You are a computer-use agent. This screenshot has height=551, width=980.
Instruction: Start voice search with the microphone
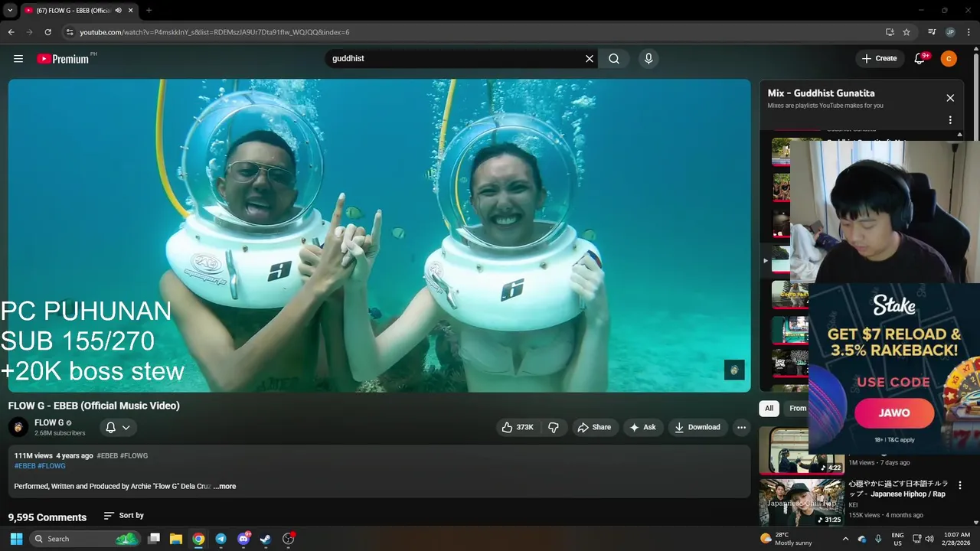648,58
